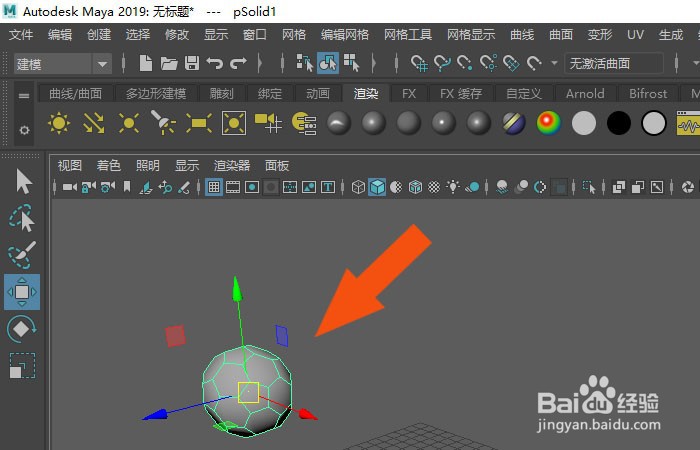This screenshot has height=450, width=700.
Task: Open shelf settings gear menu
Action: (24, 130)
